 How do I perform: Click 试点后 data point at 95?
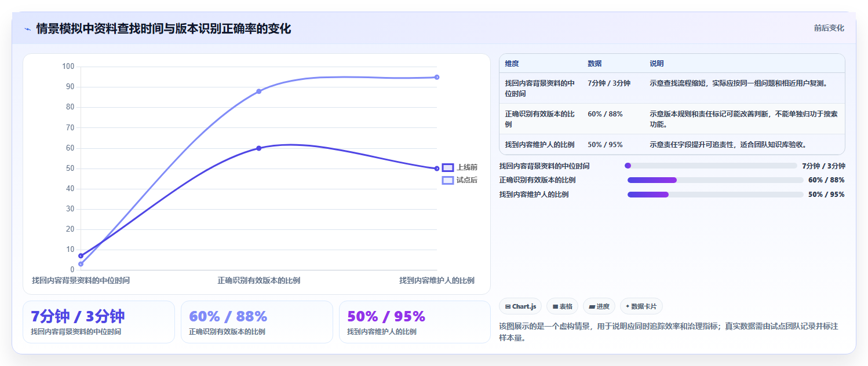pos(437,77)
